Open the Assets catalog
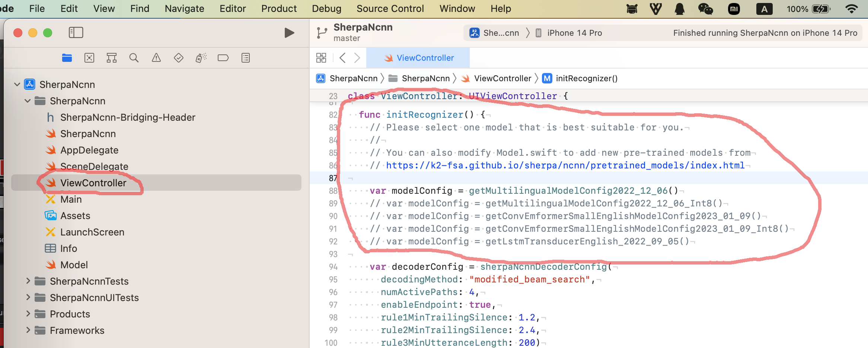Screen dimensions: 868x348 [75, 216]
